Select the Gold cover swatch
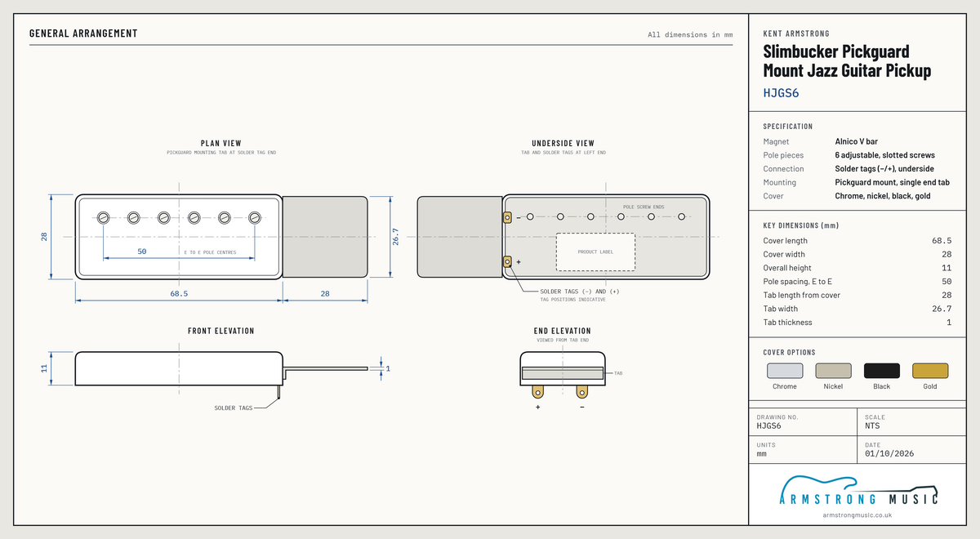The height and width of the screenshot is (539, 980). click(x=930, y=371)
